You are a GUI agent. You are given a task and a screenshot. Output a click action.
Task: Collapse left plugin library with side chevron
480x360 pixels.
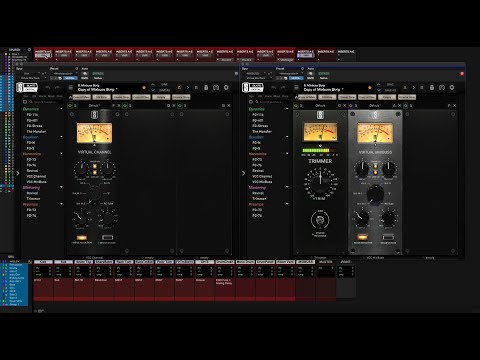pos(18,173)
